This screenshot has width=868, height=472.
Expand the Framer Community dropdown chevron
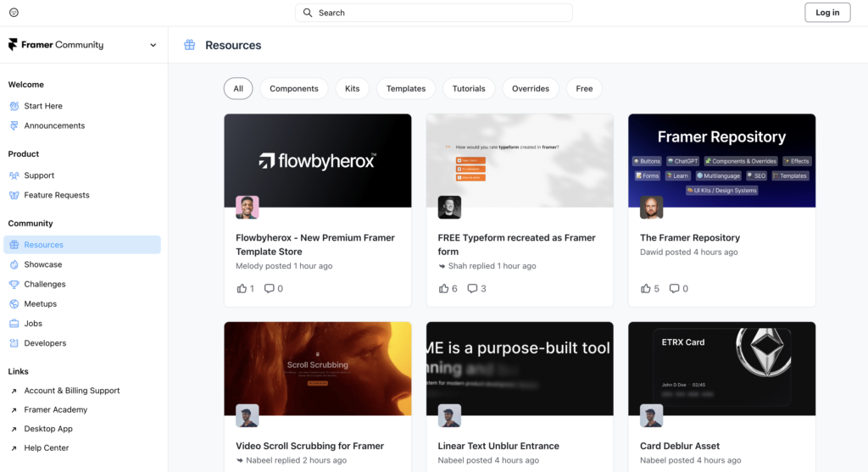pyautogui.click(x=153, y=45)
